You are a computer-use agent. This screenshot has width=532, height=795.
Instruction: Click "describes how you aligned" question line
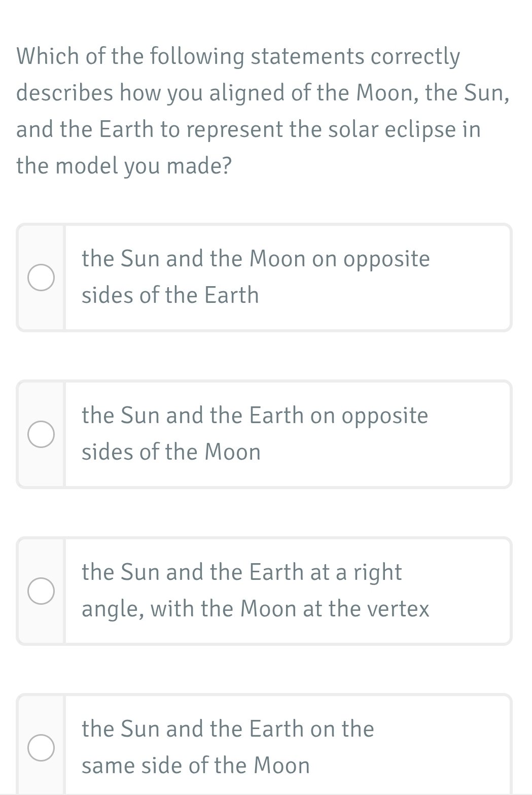(x=262, y=93)
